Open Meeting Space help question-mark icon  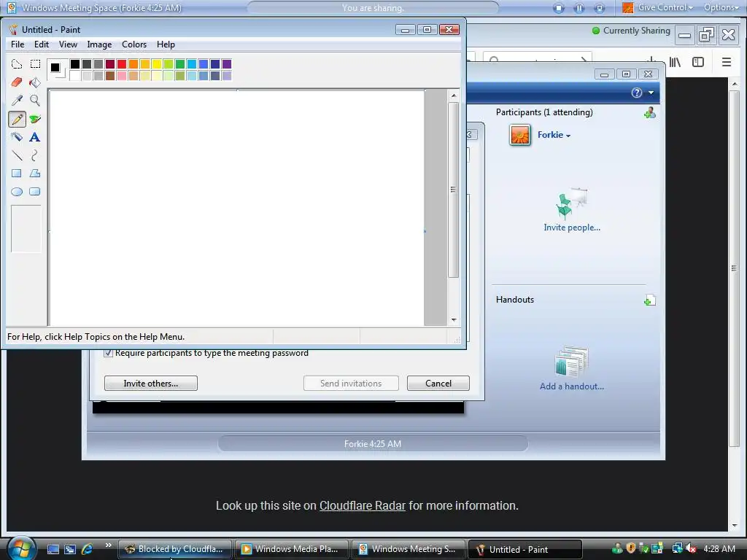(x=636, y=93)
